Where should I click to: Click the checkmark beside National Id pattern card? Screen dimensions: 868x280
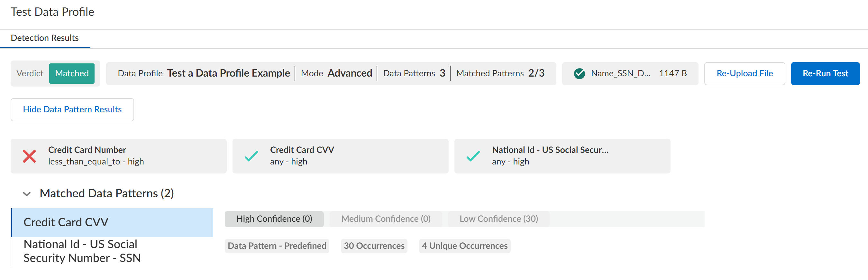point(473,156)
